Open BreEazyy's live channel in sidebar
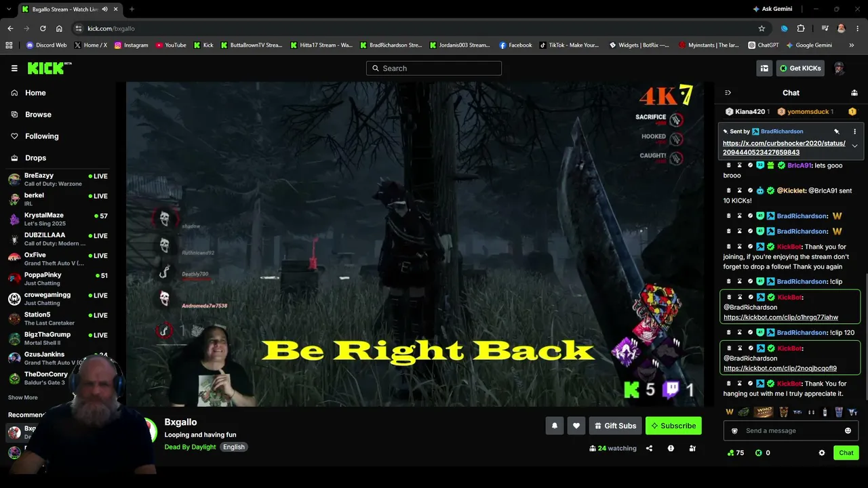The width and height of the screenshot is (868, 488). pos(58,179)
